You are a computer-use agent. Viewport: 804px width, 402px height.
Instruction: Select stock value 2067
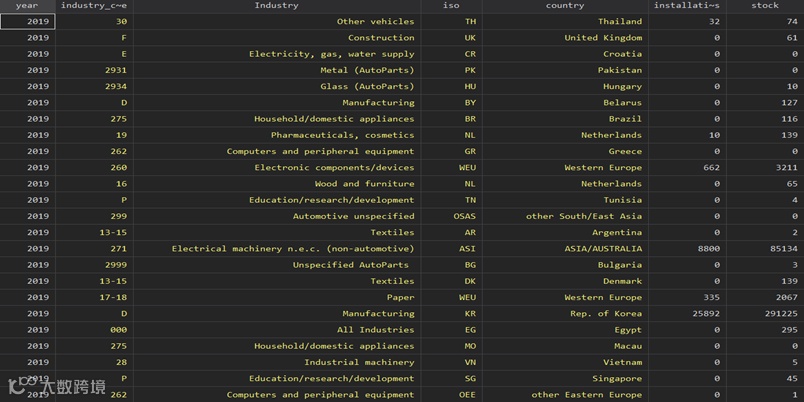click(765, 297)
